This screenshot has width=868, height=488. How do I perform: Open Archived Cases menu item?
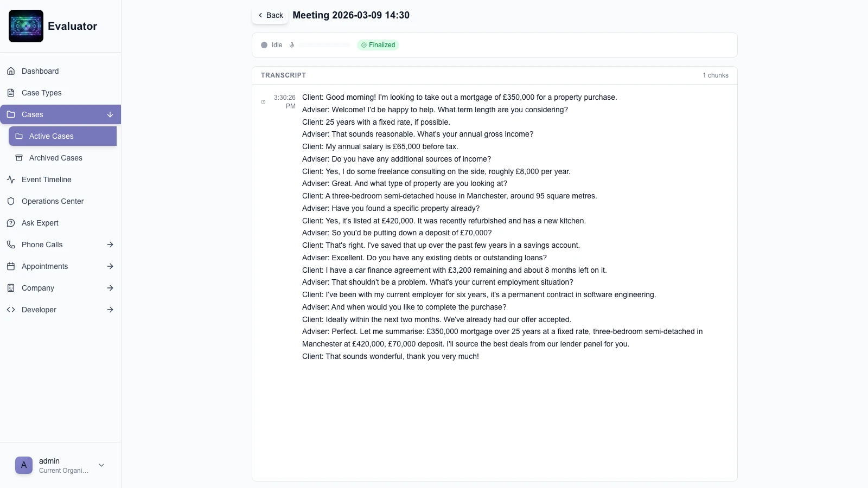click(x=56, y=158)
